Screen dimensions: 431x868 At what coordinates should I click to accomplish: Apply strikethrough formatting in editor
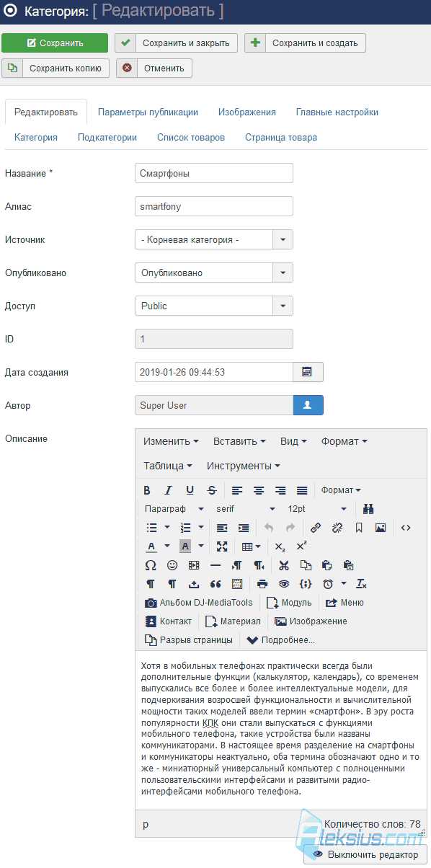pyautogui.click(x=212, y=490)
